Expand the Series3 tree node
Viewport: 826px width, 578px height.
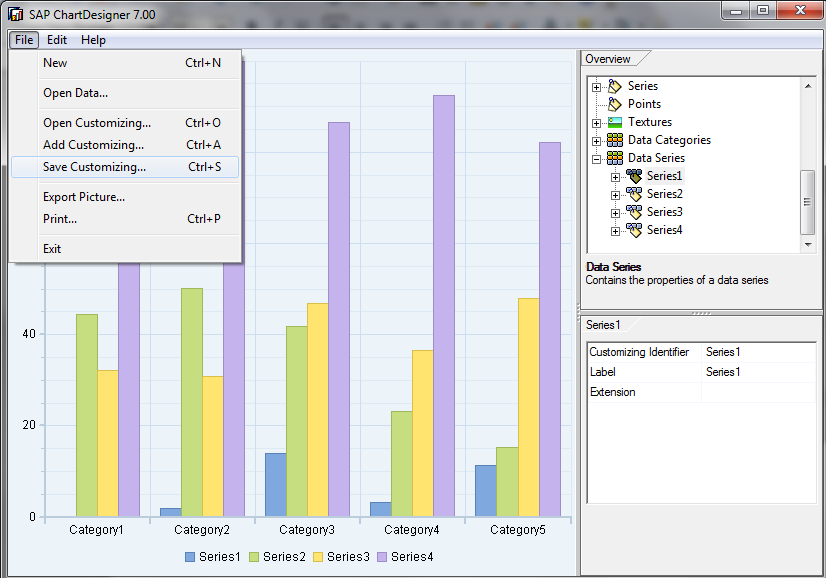coord(615,213)
